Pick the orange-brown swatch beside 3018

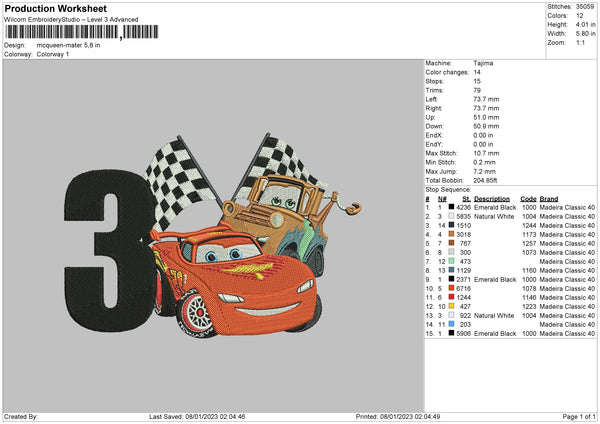452,234
